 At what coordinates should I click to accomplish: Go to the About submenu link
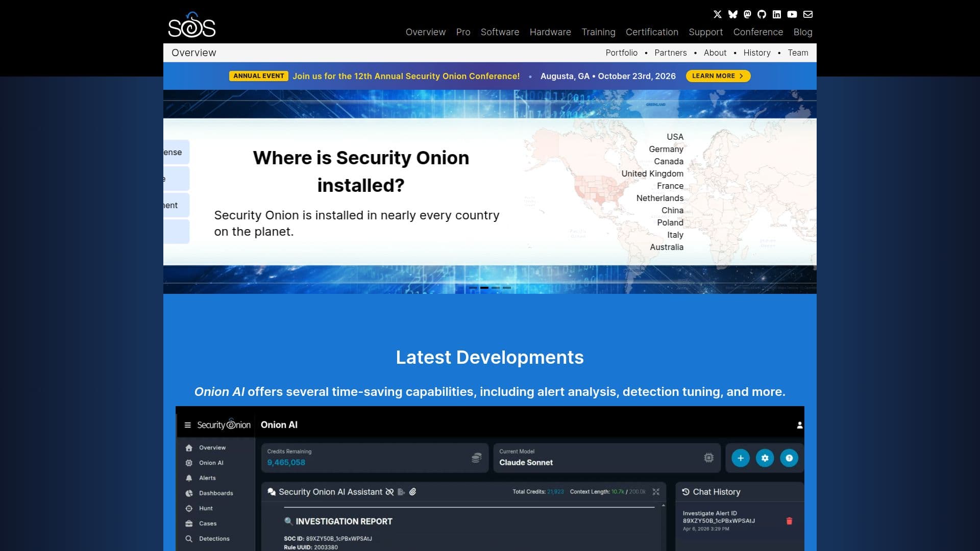(x=715, y=53)
